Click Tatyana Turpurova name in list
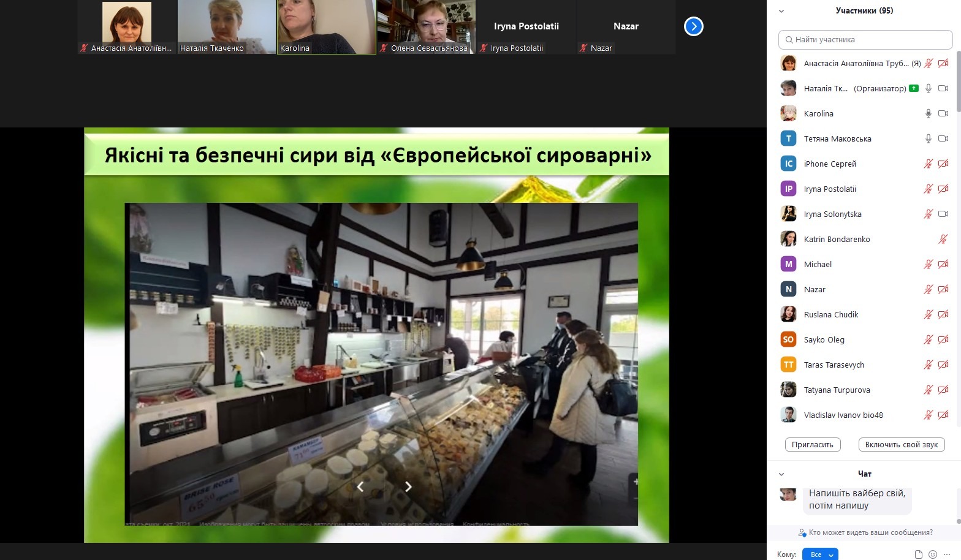961x560 pixels. tap(837, 390)
